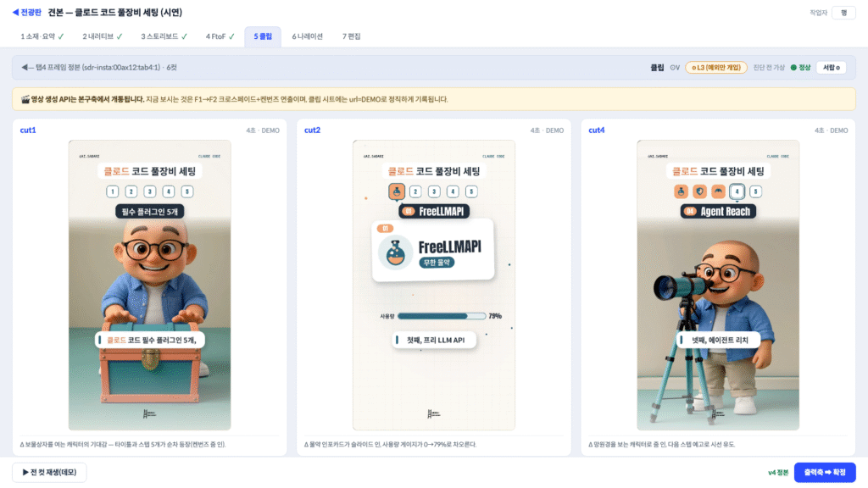Click step 2 box in cut2 preview
This screenshot has height=488, width=868.
click(415, 191)
